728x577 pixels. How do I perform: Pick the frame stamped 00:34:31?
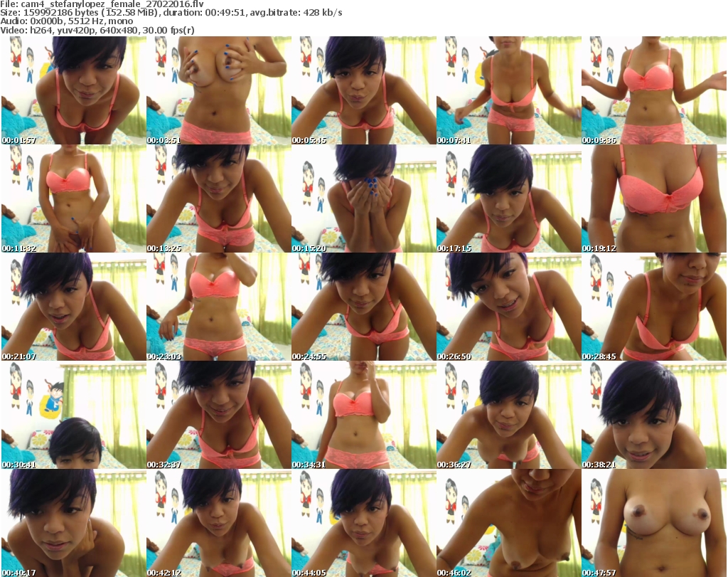click(363, 415)
